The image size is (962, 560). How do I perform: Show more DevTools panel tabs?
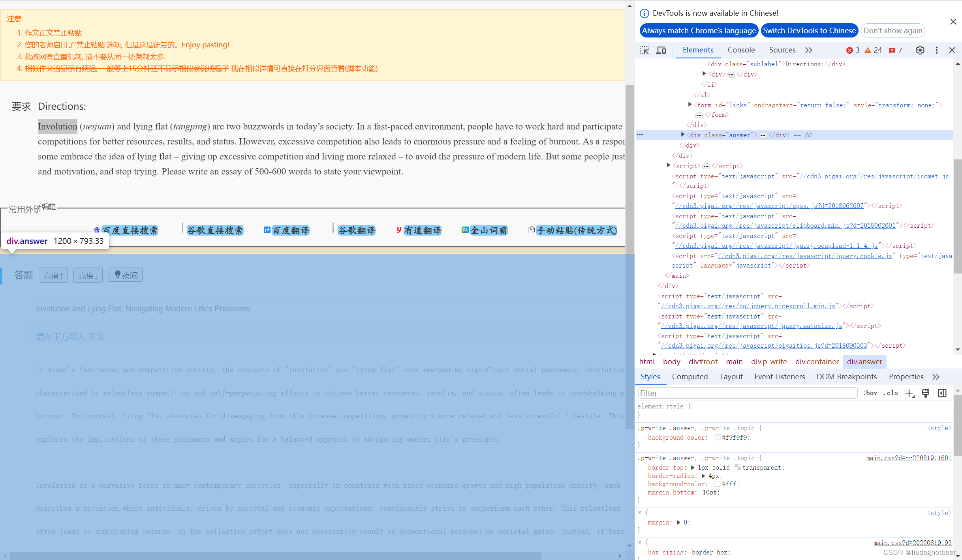pos(809,50)
